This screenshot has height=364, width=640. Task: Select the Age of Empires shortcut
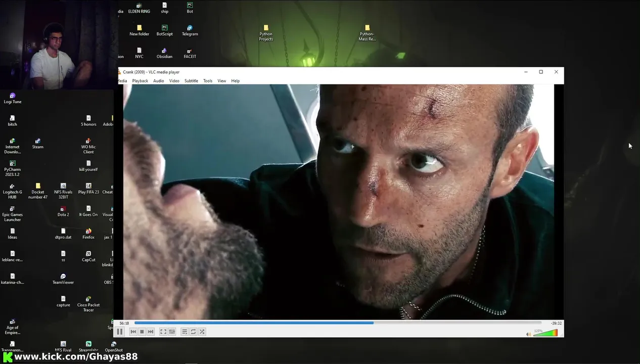tap(13, 327)
